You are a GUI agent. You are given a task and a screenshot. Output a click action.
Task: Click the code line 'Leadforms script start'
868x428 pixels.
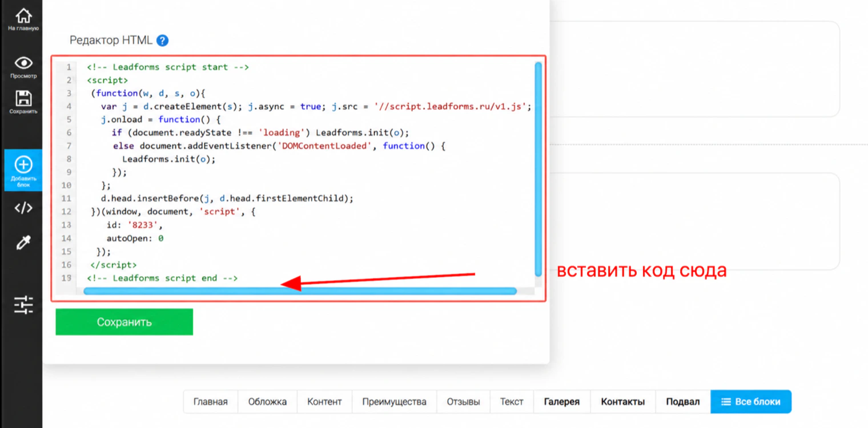pyautogui.click(x=168, y=67)
